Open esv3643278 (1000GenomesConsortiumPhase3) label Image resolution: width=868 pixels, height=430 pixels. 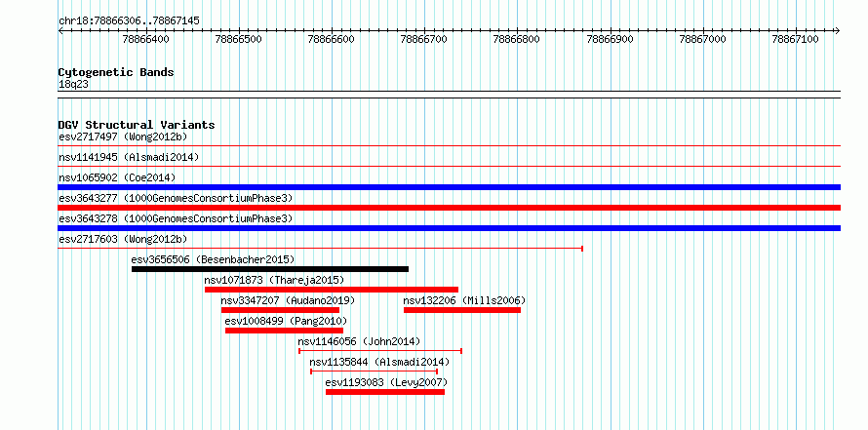click(x=176, y=218)
